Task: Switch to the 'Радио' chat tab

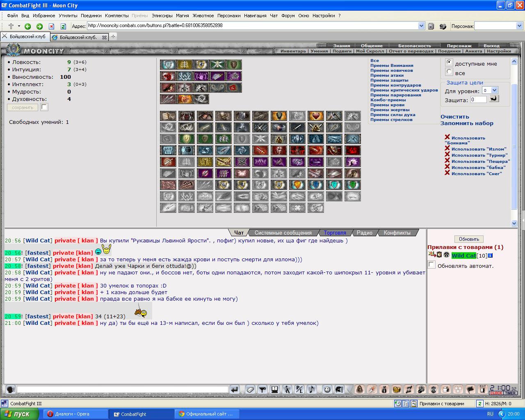Action: 365,233
